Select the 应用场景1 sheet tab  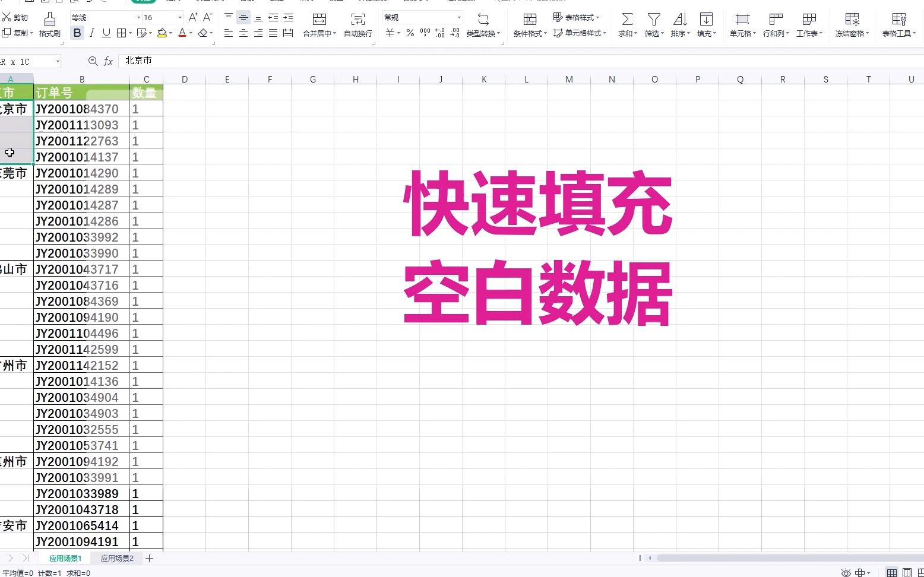point(64,558)
